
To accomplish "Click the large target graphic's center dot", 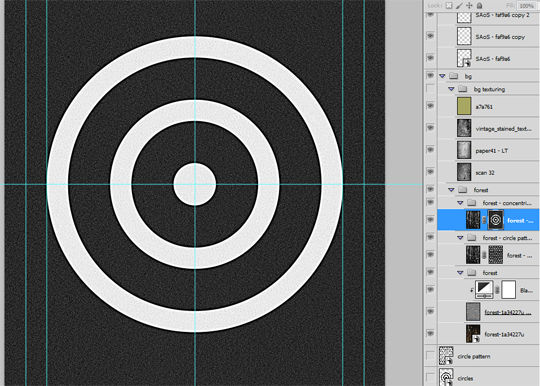I will point(195,184).
